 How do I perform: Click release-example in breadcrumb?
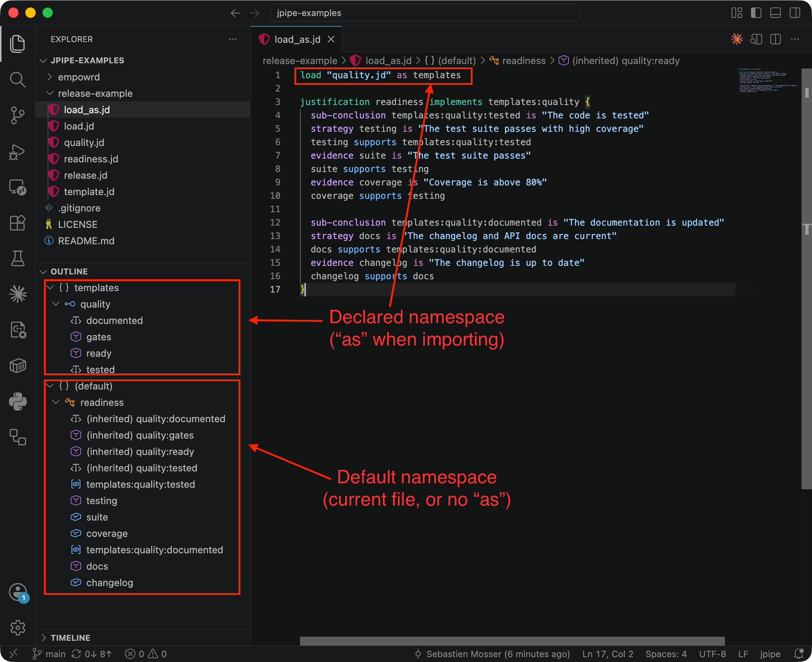coord(300,61)
